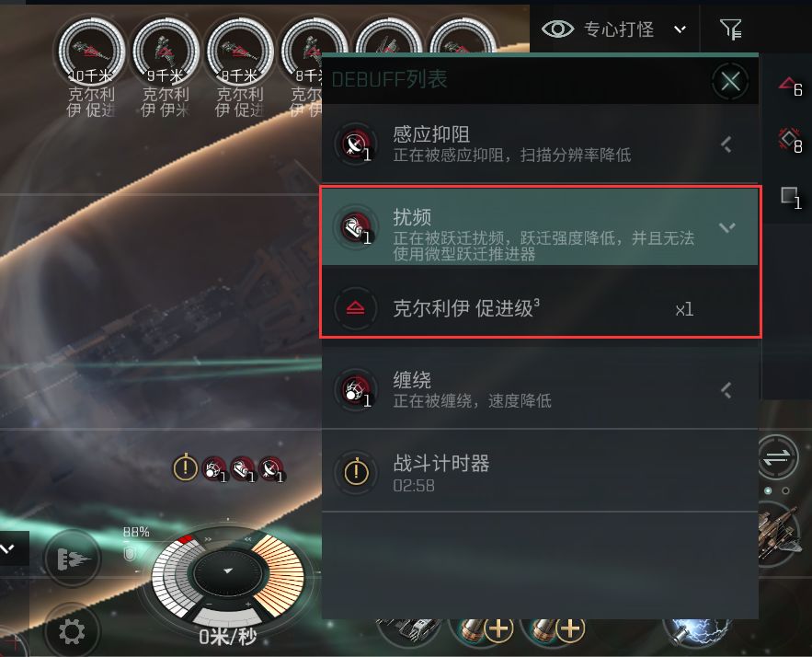
Task: Click the webifier debuff icon in list
Action: click(x=356, y=389)
